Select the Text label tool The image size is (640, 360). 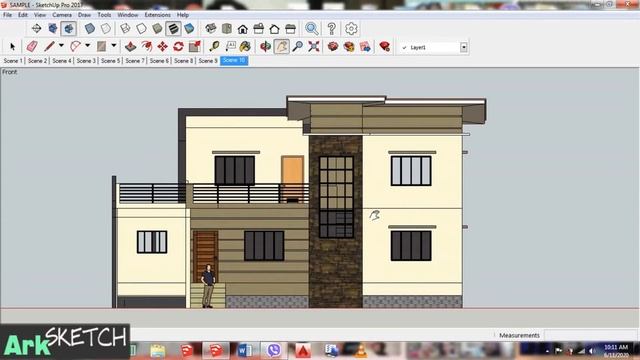230,47
